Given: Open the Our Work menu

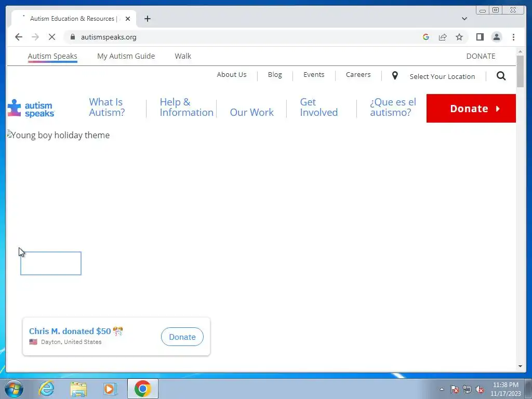Looking at the screenshot, I should coord(252,112).
